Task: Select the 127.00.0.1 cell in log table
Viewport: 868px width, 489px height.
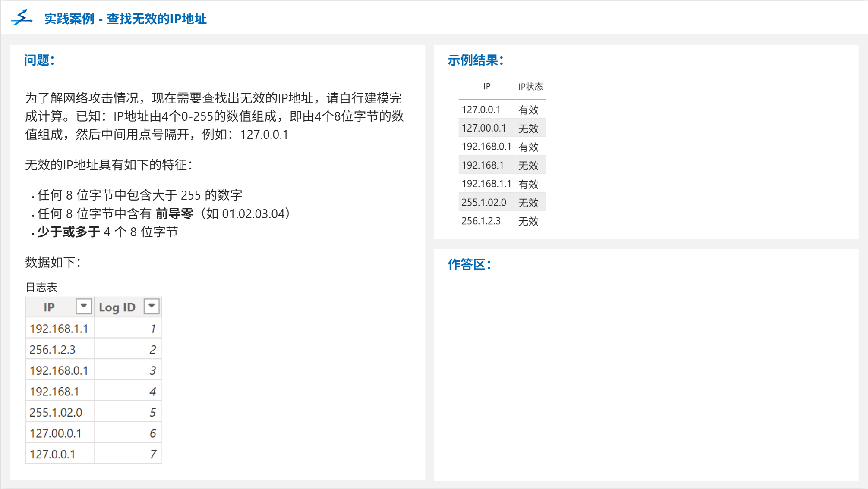Action: [56, 433]
